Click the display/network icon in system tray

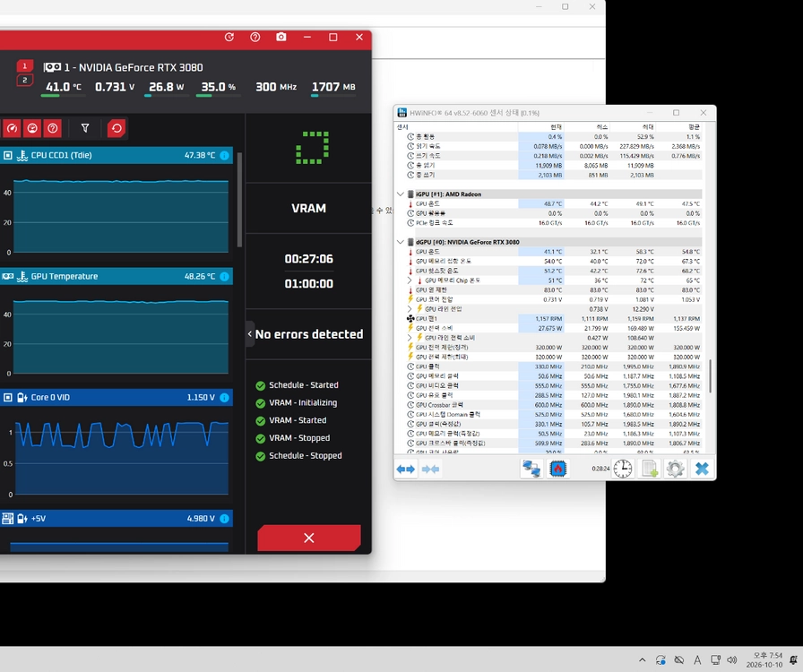point(715,659)
